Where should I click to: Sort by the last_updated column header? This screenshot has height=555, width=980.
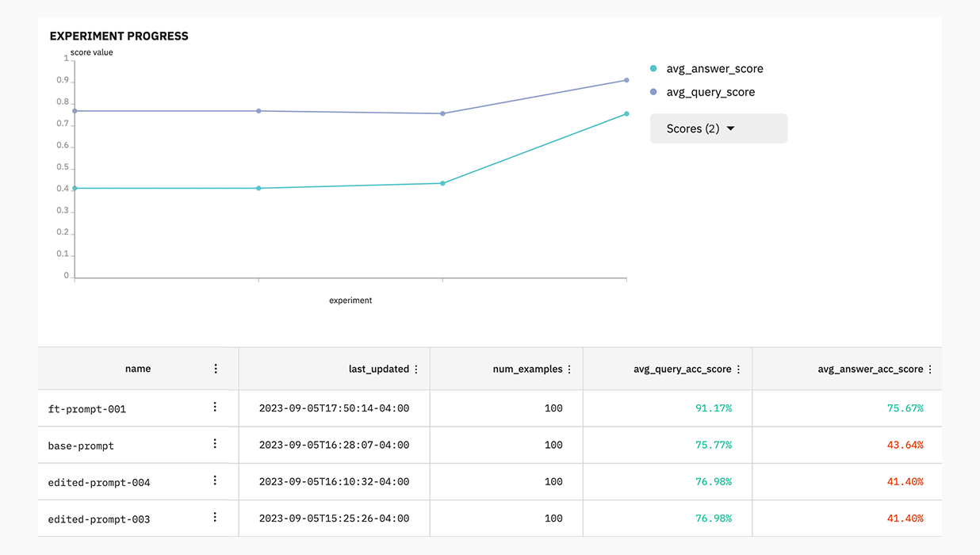click(378, 369)
